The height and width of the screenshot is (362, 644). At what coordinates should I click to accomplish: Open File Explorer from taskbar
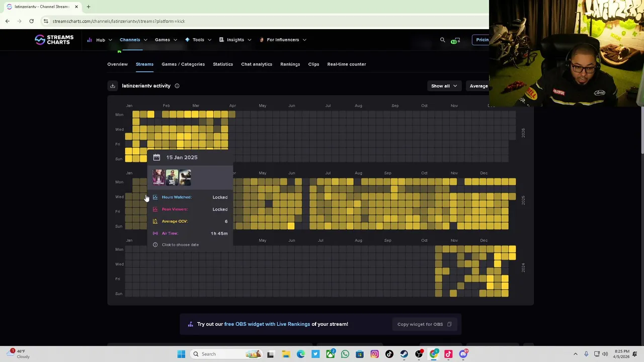(285, 354)
